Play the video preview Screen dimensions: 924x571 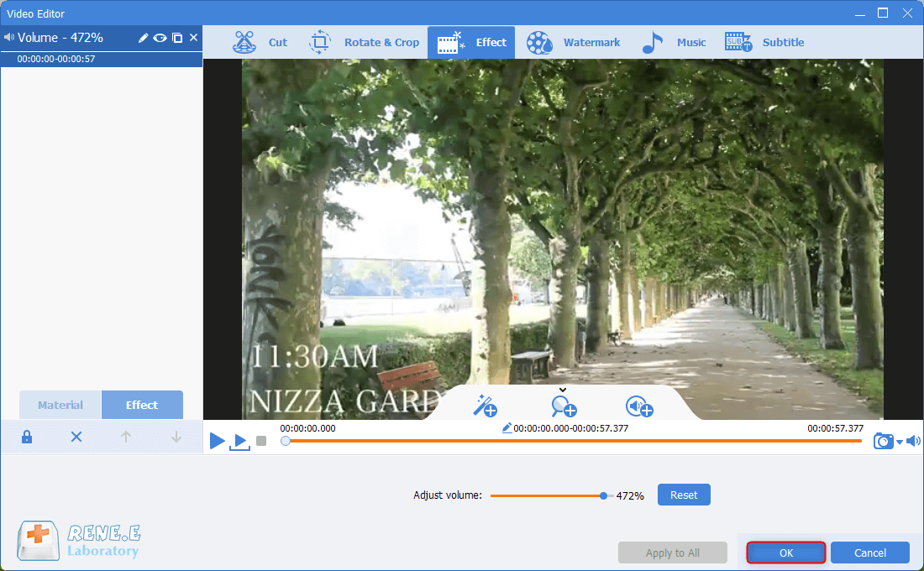218,440
